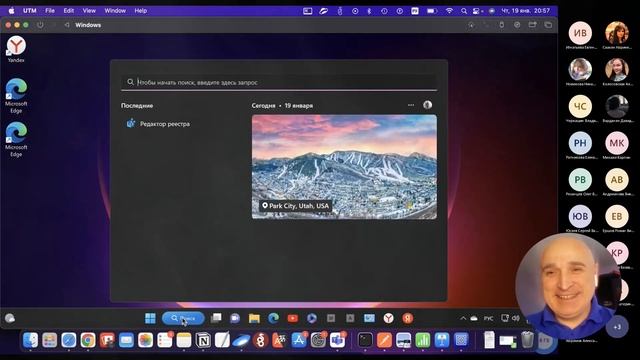Open the Teams Chat taskbar icon
The width and height of the screenshot is (640, 360).
coord(235,318)
